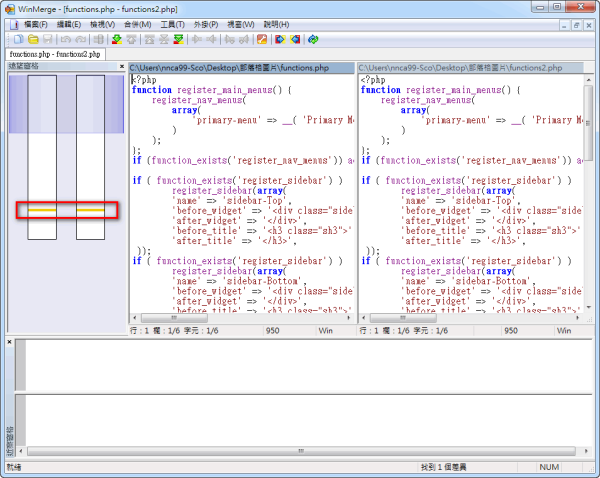Open the 視窗(W) menu
The width and height of the screenshot is (600, 478).
point(242,24)
